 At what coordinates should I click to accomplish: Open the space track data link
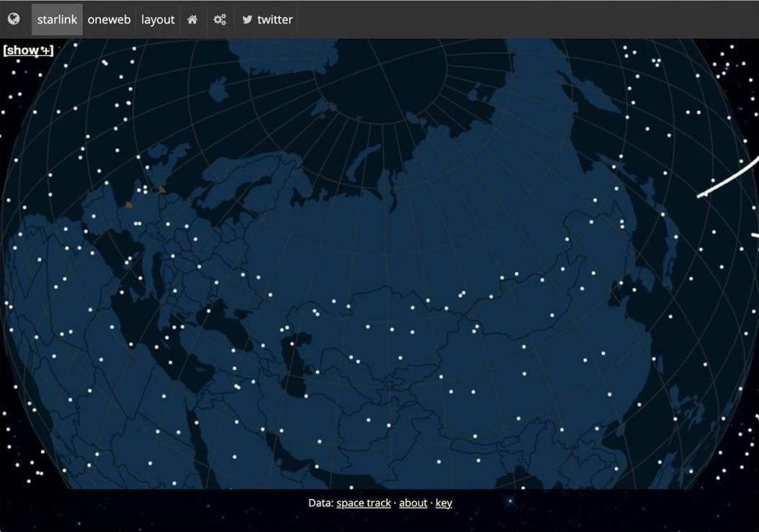[x=364, y=503]
